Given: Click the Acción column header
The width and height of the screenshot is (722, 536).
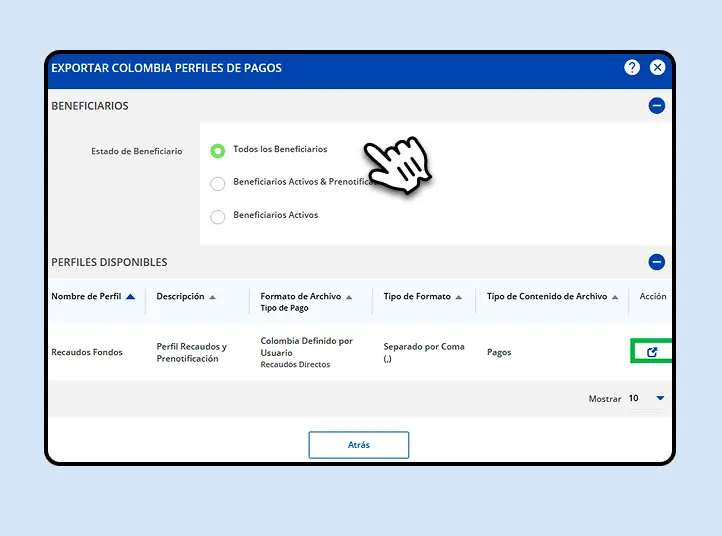Looking at the screenshot, I should pyautogui.click(x=653, y=296).
